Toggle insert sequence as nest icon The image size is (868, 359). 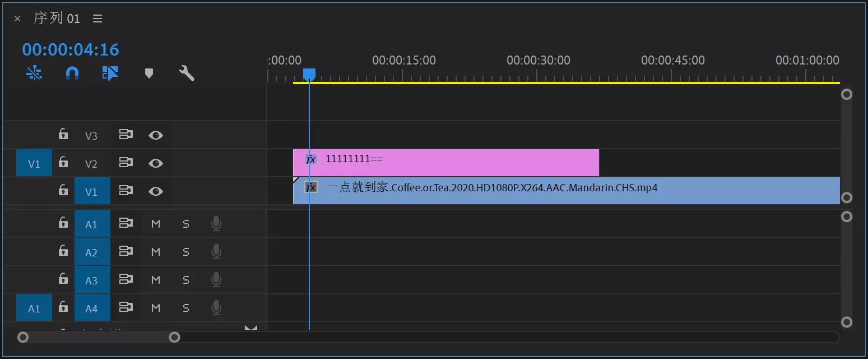pos(34,73)
